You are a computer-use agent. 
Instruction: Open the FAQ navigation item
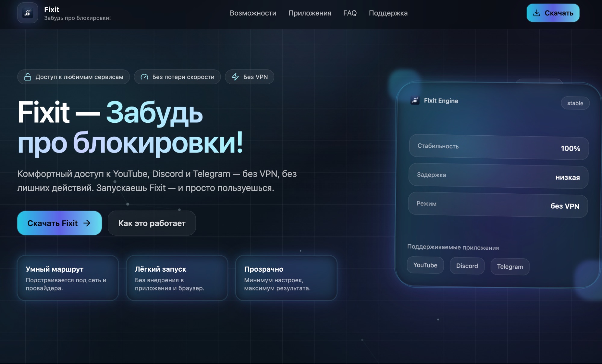(350, 13)
